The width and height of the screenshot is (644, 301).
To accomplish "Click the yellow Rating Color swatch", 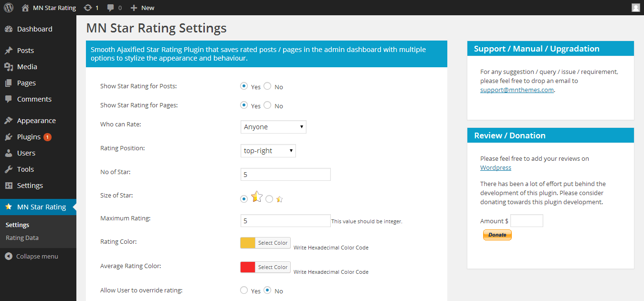I will [248, 243].
